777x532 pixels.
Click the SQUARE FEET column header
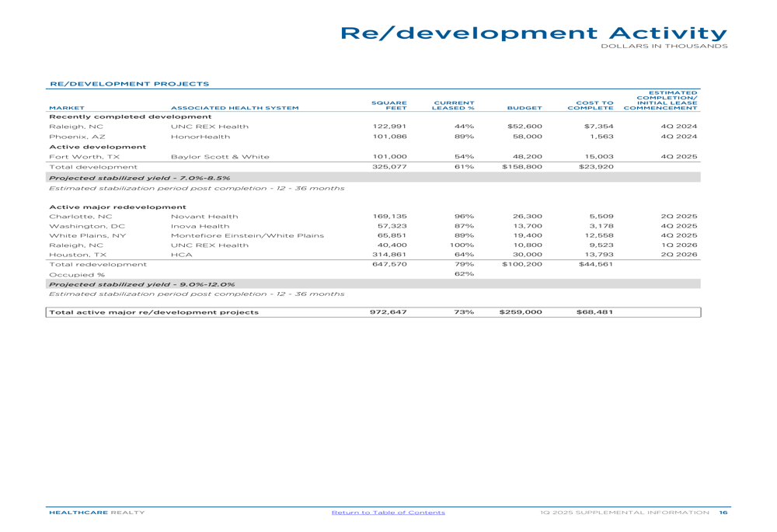pyautogui.click(x=389, y=106)
